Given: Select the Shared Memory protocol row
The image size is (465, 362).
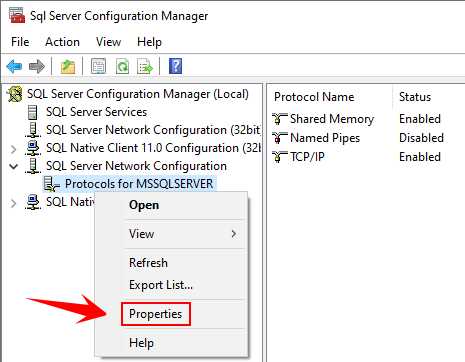Looking at the screenshot, I should pyautogui.click(x=332, y=119).
